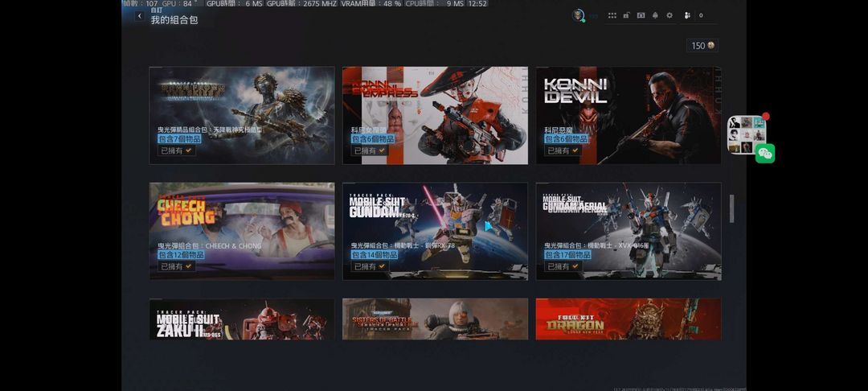Click 已擁有 badge on the 7-item bundle card

click(x=177, y=150)
